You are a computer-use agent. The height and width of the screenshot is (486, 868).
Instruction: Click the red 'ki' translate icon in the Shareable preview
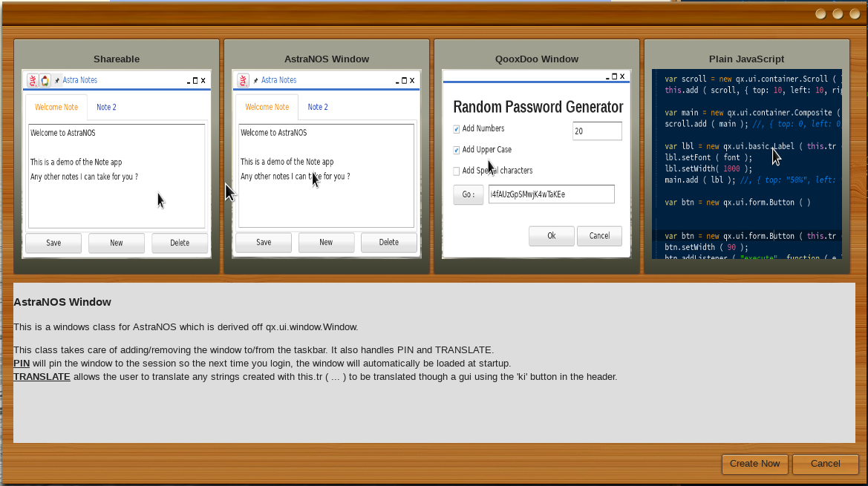[33, 81]
